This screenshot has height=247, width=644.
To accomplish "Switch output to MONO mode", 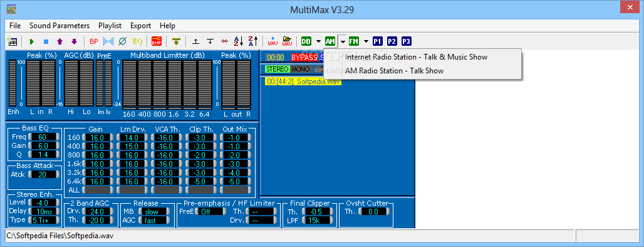I will [x=301, y=69].
